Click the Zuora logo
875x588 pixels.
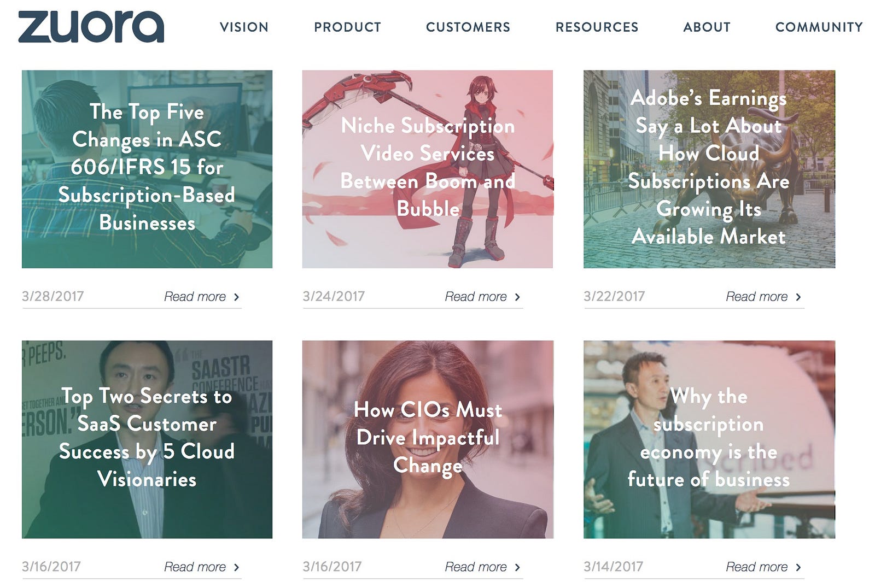point(91,26)
